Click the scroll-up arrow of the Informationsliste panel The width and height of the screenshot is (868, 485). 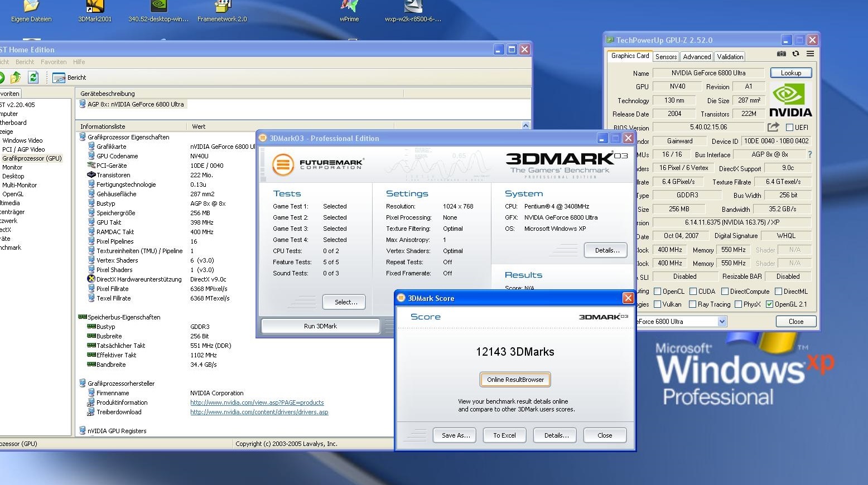pyautogui.click(x=525, y=126)
